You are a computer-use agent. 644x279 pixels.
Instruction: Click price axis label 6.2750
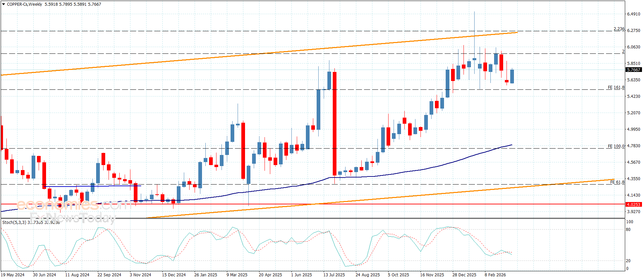634,31
